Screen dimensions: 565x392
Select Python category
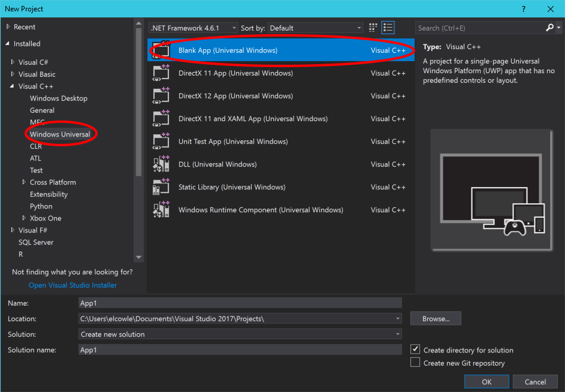pos(41,206)
